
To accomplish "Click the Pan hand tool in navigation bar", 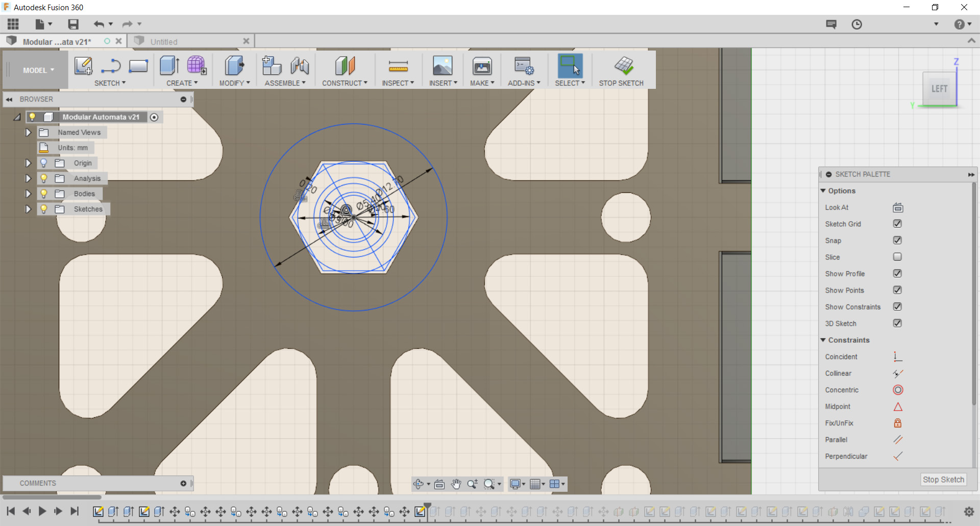I will click(456, 484).
